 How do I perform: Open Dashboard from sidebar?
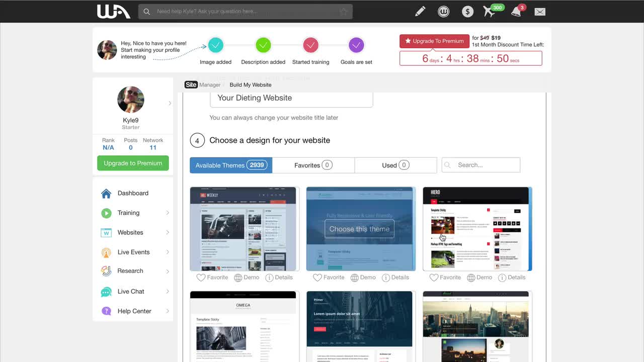pyautogui.click(x=133, y=193)
